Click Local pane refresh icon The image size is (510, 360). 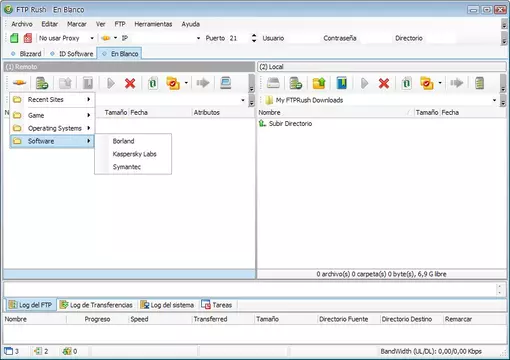(407, 83)
